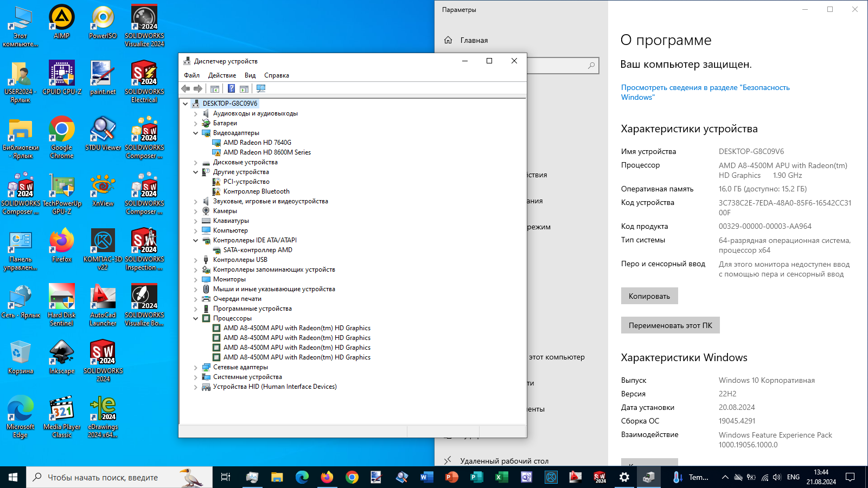
Task: Expand Аудиовходы и аудиовыходы node
Action: coord(196,113)
